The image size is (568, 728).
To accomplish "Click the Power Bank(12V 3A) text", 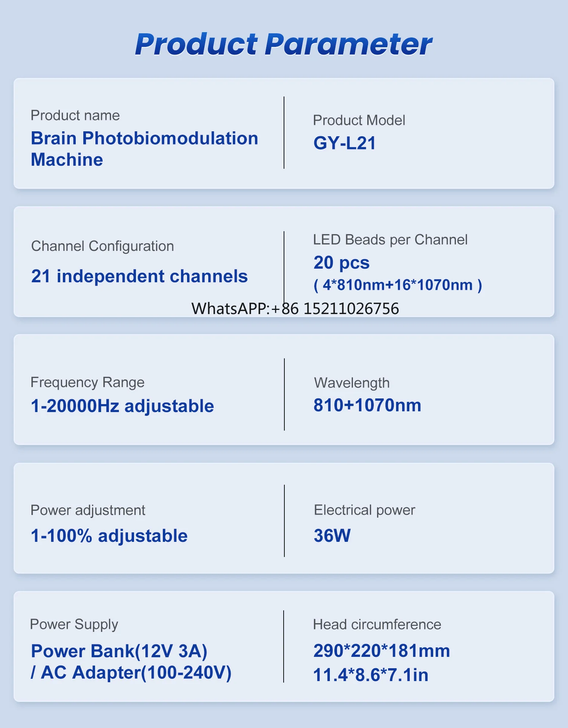I will 119,651.
